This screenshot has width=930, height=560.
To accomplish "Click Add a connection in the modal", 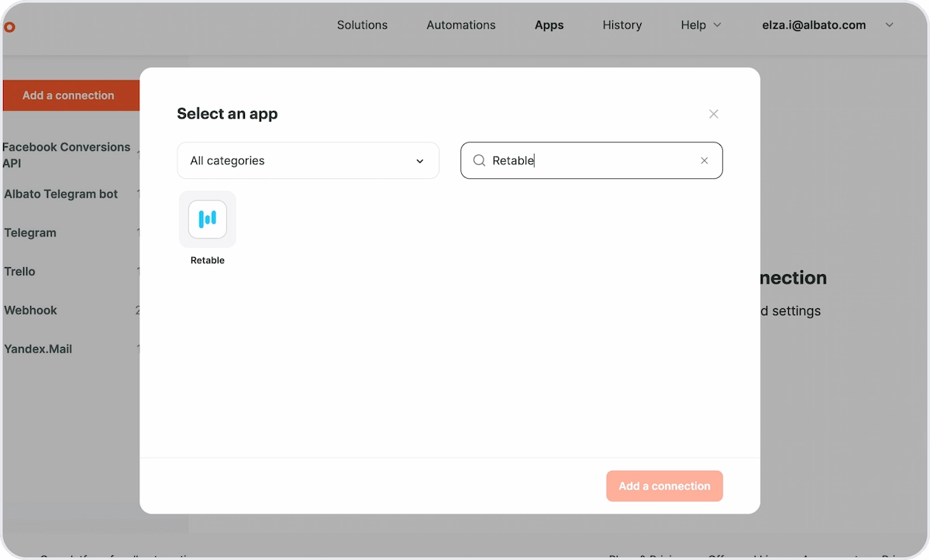I will point(664,486).
